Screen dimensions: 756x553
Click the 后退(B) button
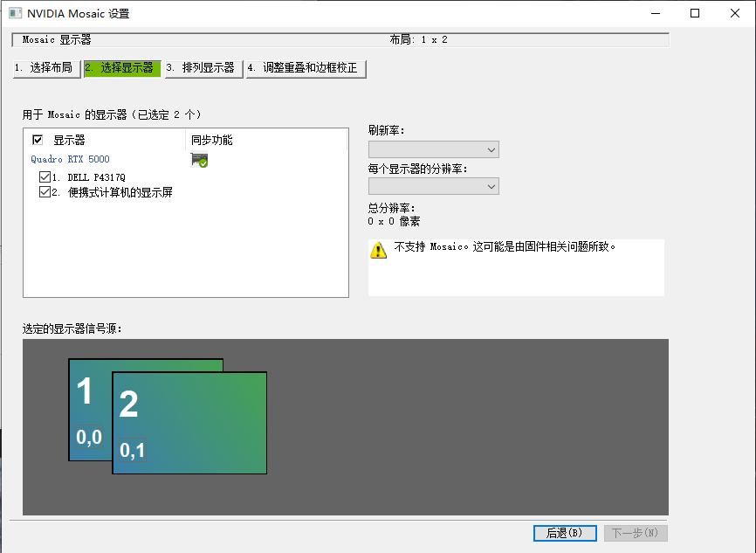point(565,533)
